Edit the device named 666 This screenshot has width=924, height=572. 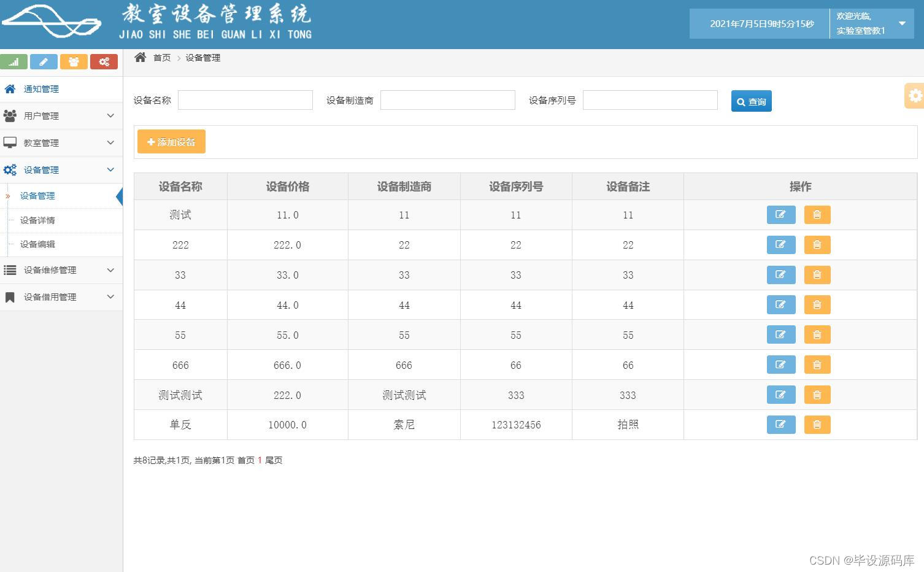click(x=781, y=365)
